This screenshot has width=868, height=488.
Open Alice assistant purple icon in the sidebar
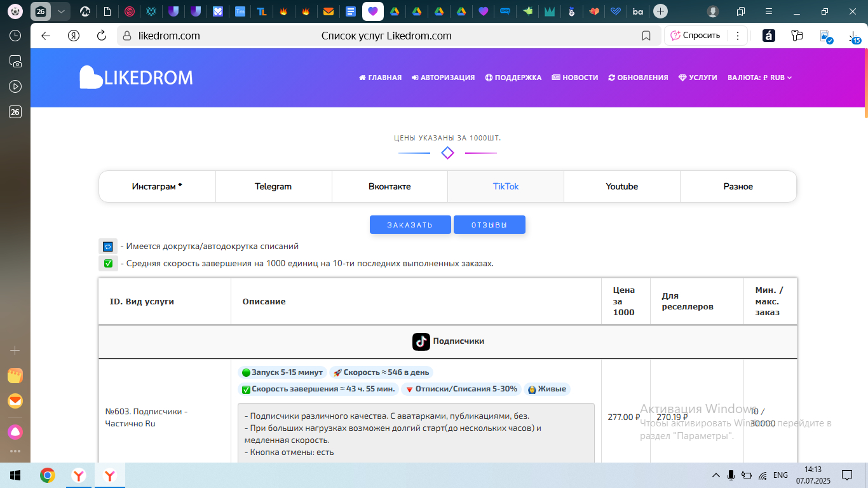point(15,432)
